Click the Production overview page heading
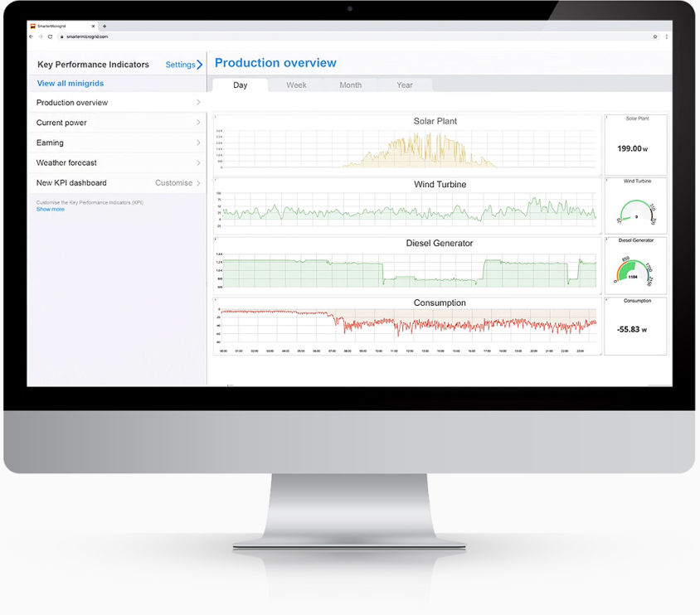The image size is (700, 615). point(275,63)
